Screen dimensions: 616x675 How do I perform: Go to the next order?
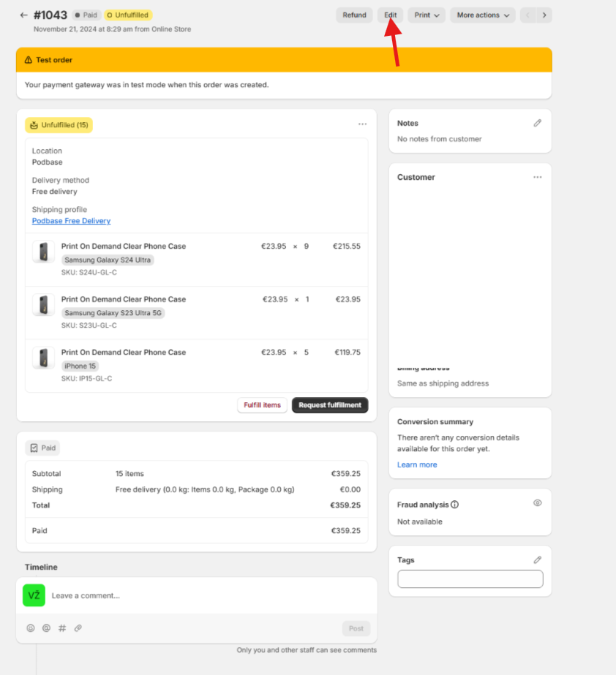(544, 15)
